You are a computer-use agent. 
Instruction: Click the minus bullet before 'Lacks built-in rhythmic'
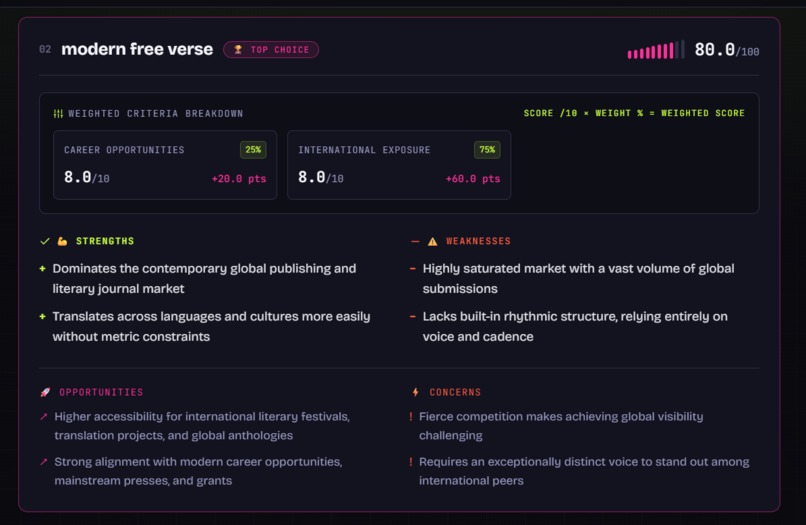(x=412, y=316)
